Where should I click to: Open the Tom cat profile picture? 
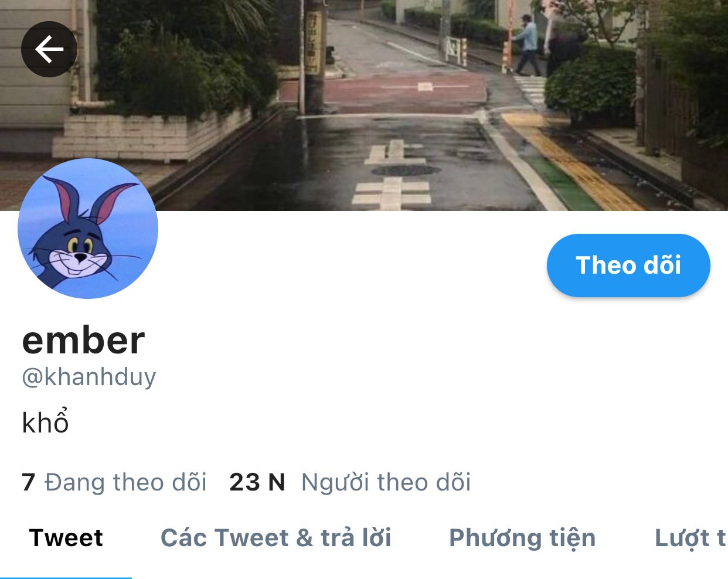(88, 229)
